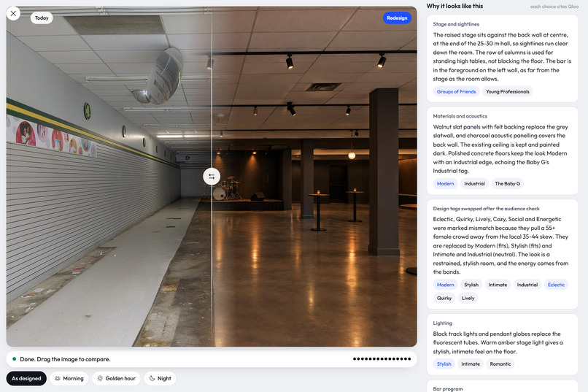The width and height of the screenshot is (588, 392).
Task: Select the Lively tag
Action: pos(468,298)
